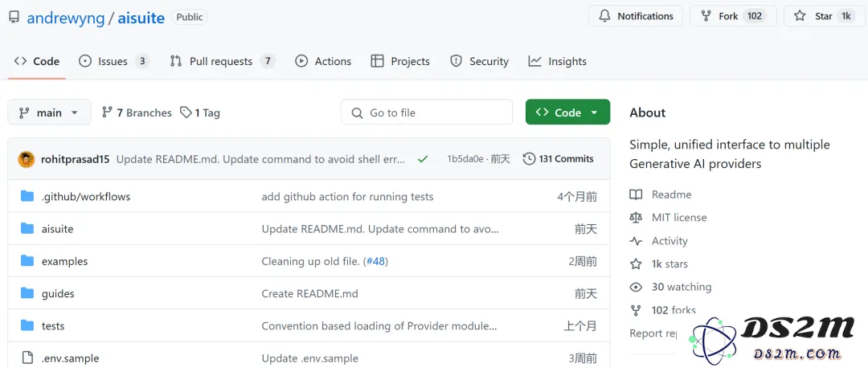
Task: Click the clock history icon beside Commits
Action: pyautogui.click(x=529, y=159)
